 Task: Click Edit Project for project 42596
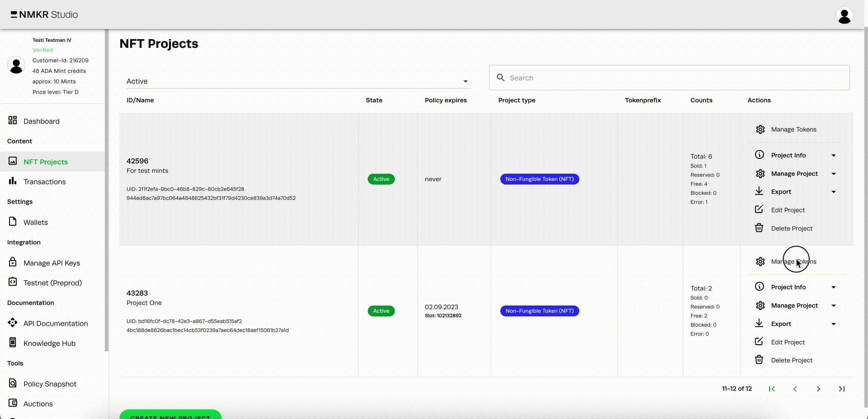pyautogui.click(x=787, y=210)
